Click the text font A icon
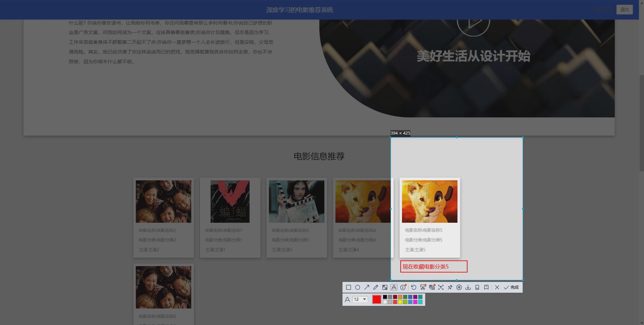644x325 pixels. pyautogui.click(x=347, y=299)
